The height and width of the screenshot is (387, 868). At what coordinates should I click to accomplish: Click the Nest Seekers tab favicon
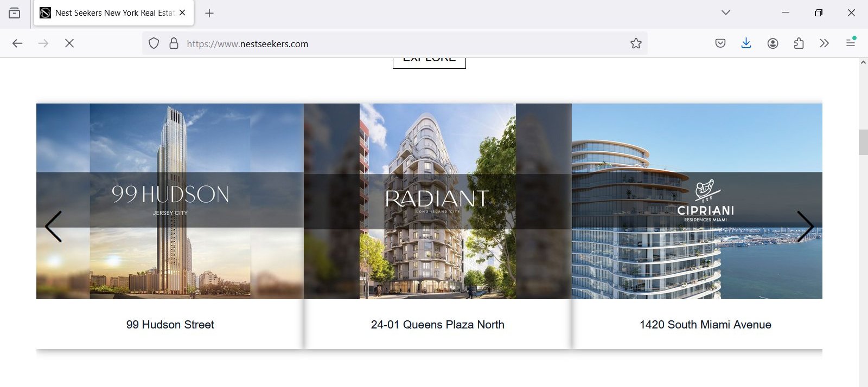46,13
